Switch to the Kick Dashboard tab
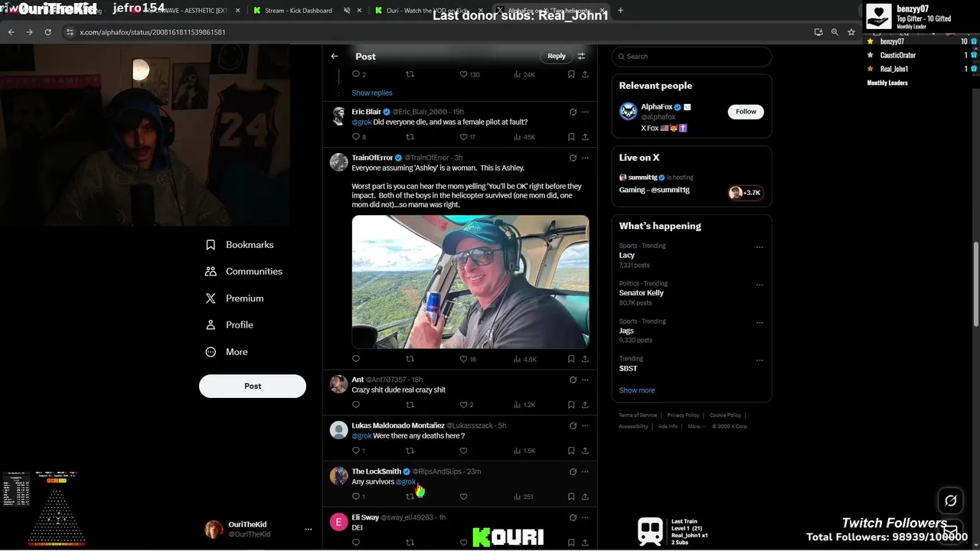980x551 pixels. [x=298, y=11]
